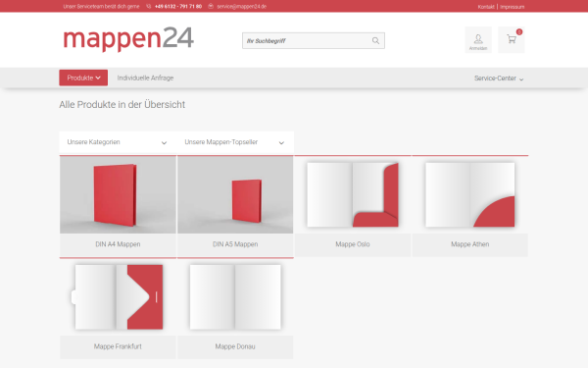Expand Unsere Mappen-Topseller dropdown
The height and width of the screenshot is (368, 588).
pyautogui.click(x=235, y=142)
